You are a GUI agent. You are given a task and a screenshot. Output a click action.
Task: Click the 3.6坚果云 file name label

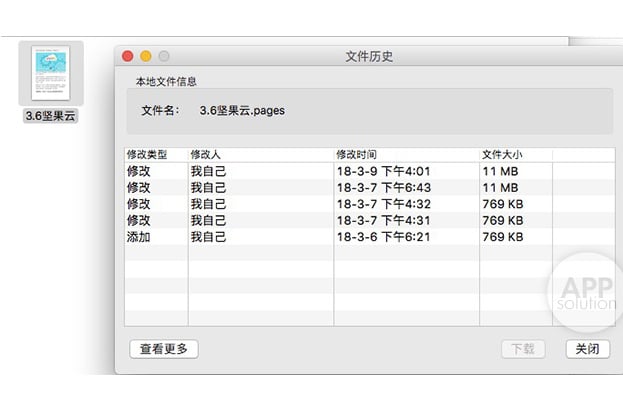pos(50,116)
